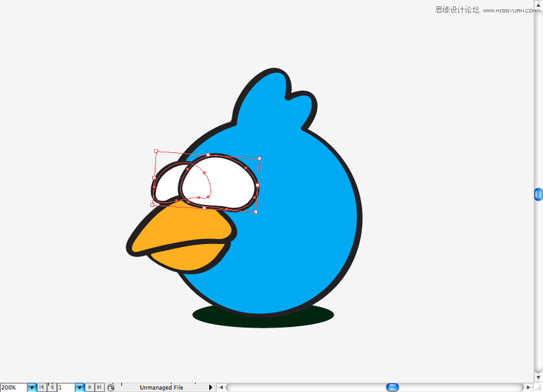Screen dimensions: 543x392
Task: Go to last artboard button
Action: click(100, 387)
